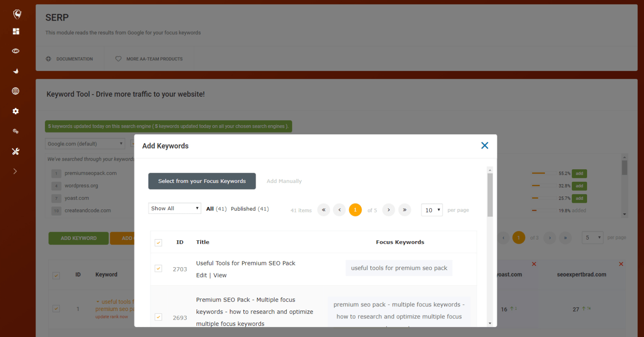Go to previous page in background keyword table
The image size is (644, 337).
point(503,237)
